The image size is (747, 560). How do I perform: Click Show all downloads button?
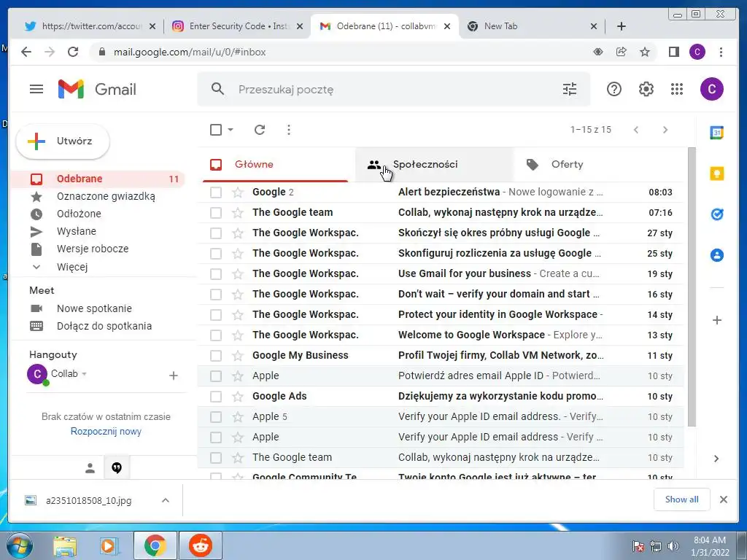coord(681,499)
